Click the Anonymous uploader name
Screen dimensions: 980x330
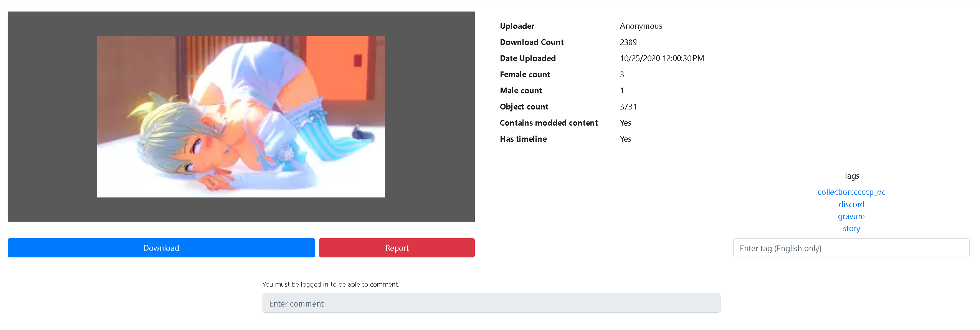(x=641, y=26)
